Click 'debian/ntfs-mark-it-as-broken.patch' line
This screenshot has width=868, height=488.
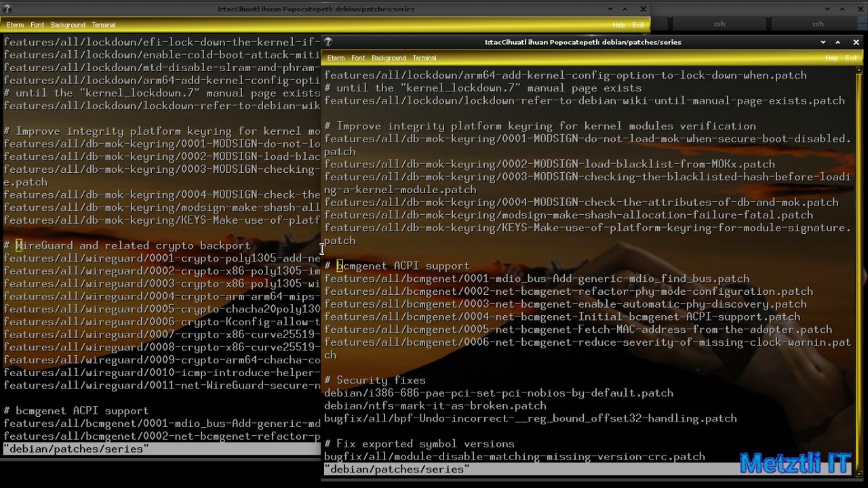pyautogui.click(x=435, y=406)
